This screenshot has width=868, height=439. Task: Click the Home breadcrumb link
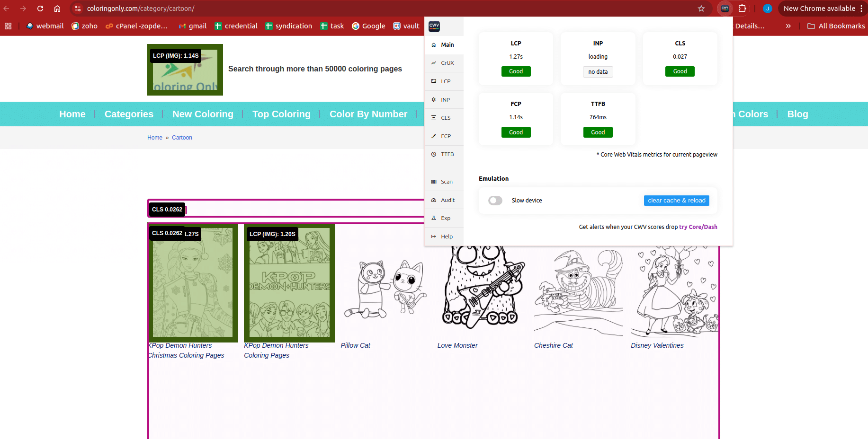coord(154,138)
